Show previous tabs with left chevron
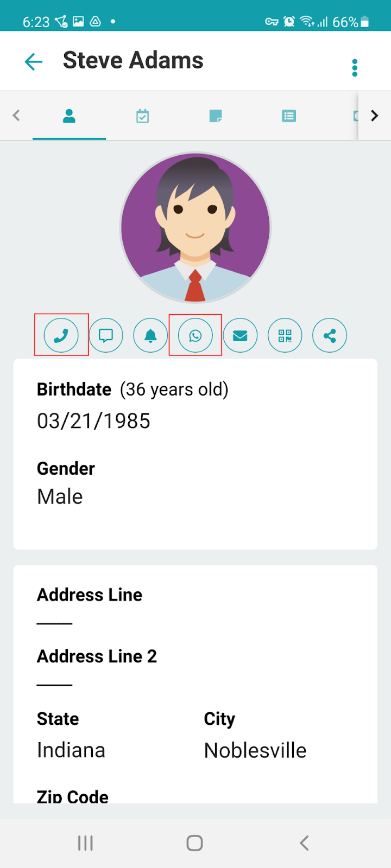Viewport: 391px width, 868px height. [16, 116]
